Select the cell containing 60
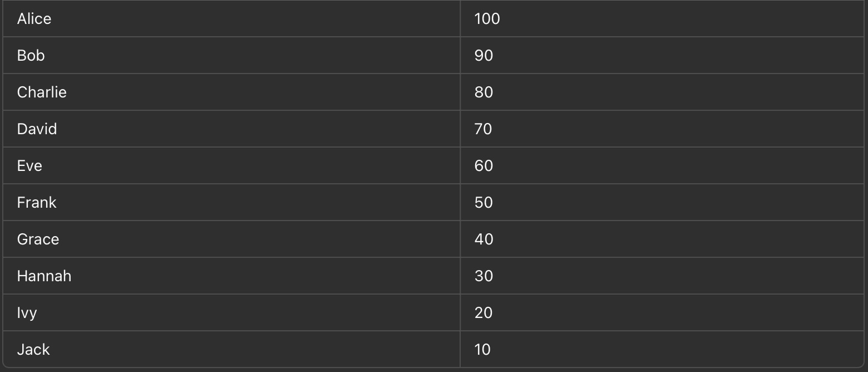This screenshot has width=868, height=372. coord(484,166)
